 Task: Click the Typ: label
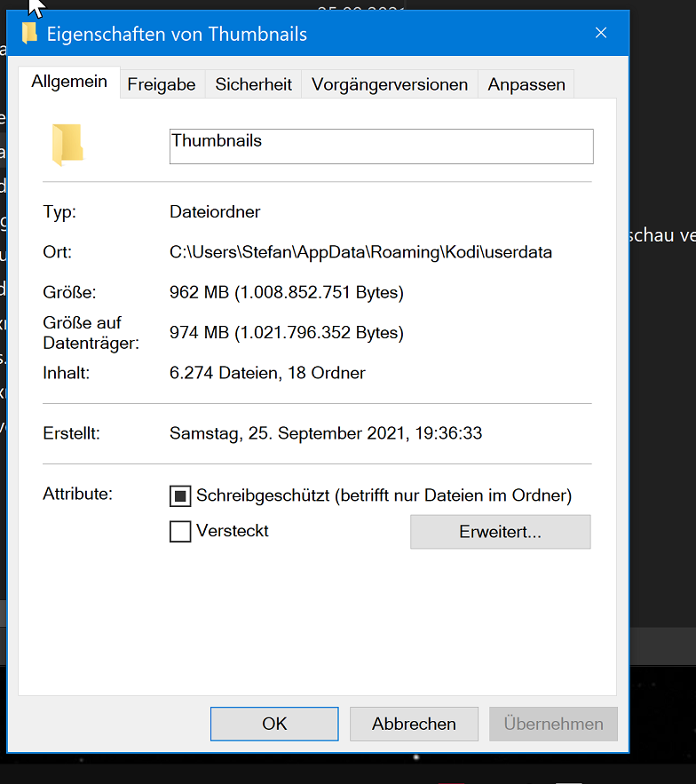pyautogui.click(x=59, y=212)
